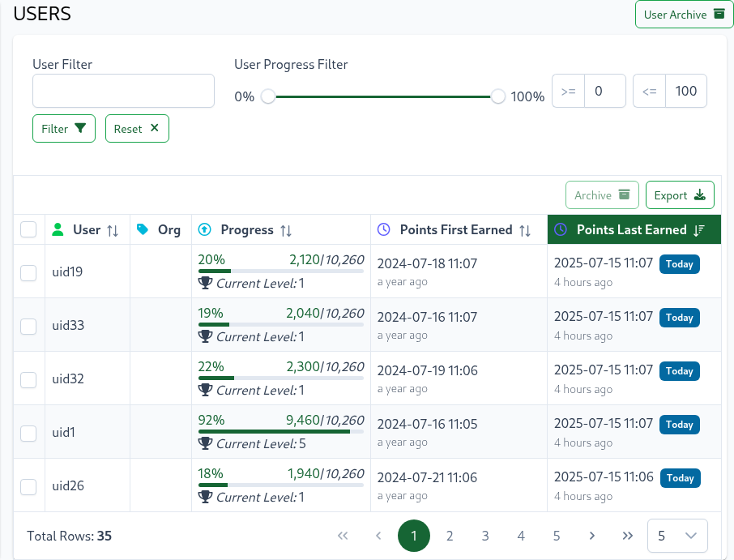Screen dimensions: 734x560
Task: Click the maximum progress slider handle
Action: pos(498,97)
